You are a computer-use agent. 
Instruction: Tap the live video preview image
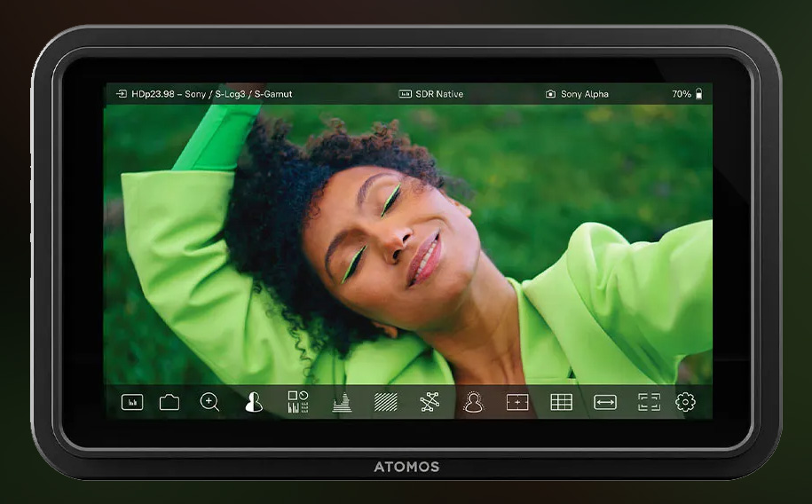[x=408, y=243]
